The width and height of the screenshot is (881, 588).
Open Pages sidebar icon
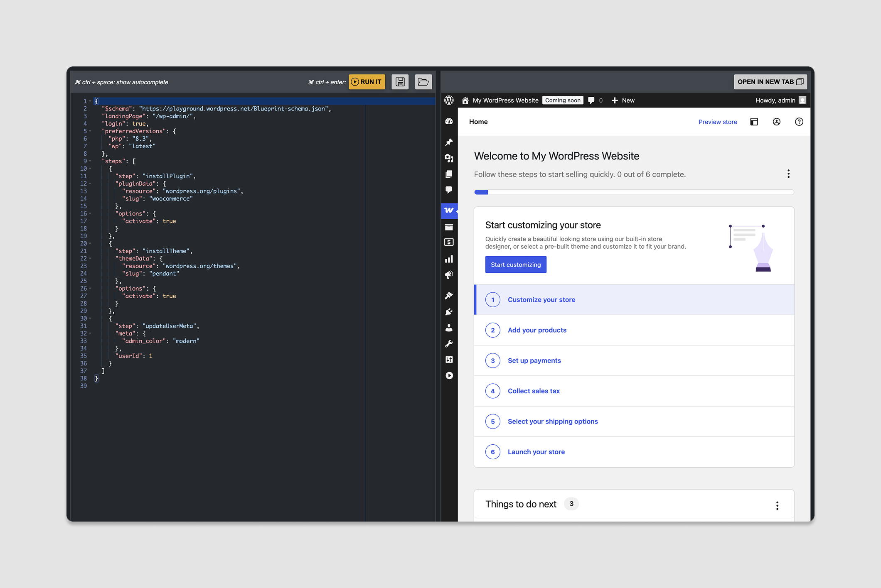(x=449, y=174)
